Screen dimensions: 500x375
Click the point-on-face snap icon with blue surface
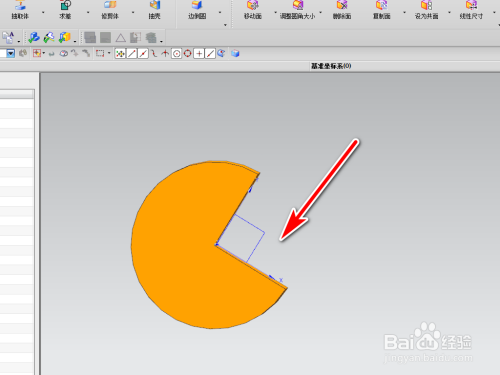click(222, 53)
